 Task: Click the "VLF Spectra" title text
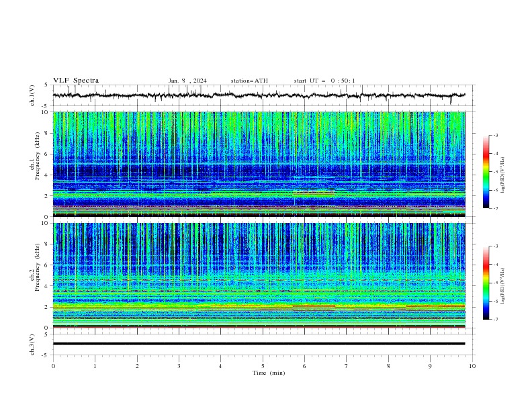[76, 81]
